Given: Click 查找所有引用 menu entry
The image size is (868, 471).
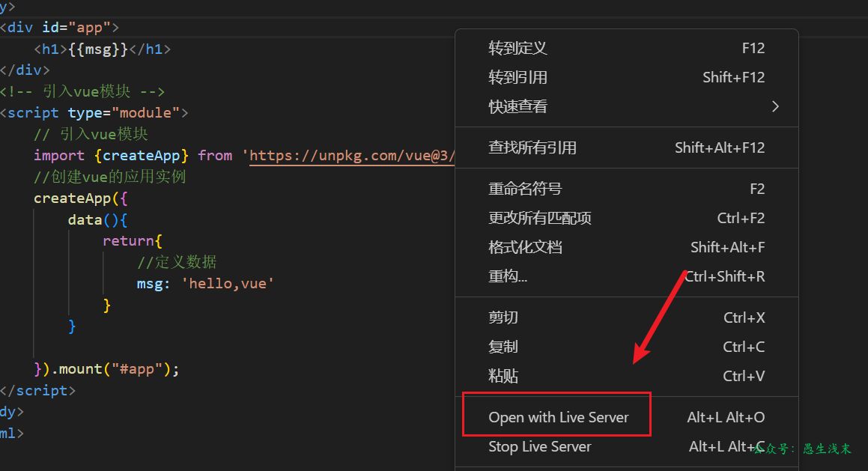Looking at the screenshot, I should tap(532, 148).
